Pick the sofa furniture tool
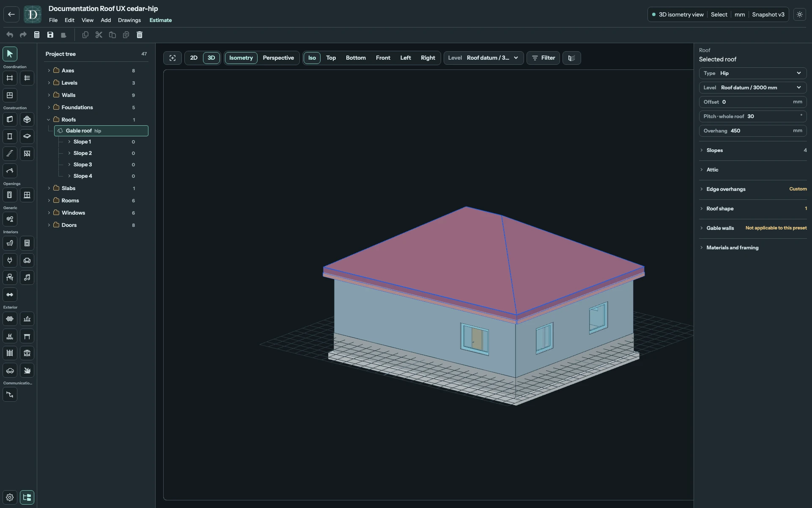This screenshot has height=508, width=812. click(27, 260)
